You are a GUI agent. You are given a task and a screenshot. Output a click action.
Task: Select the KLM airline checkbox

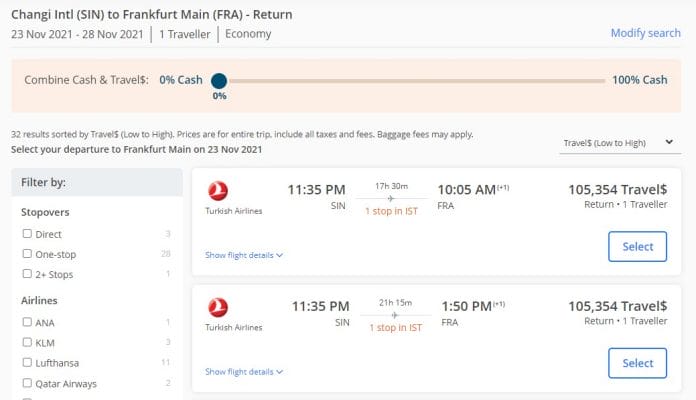27,342
